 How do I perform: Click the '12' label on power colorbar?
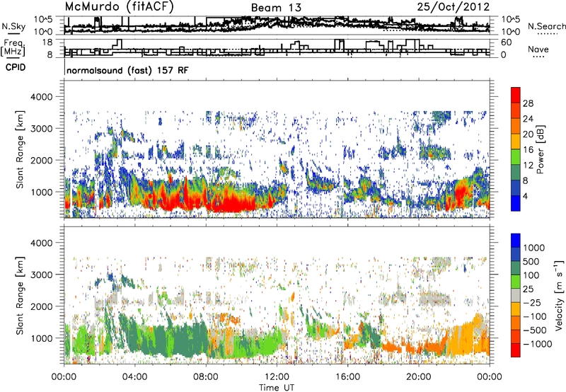click(528, 166)
